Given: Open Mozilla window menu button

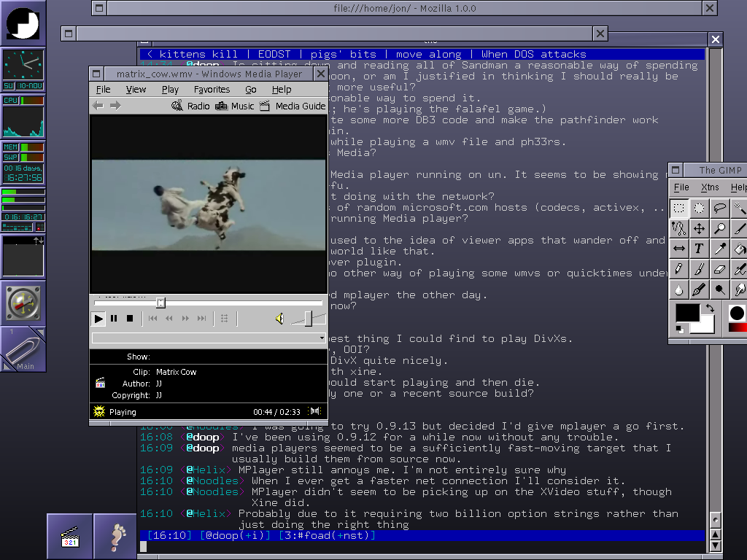Looking at the screenshot, I should click(99, 8).
